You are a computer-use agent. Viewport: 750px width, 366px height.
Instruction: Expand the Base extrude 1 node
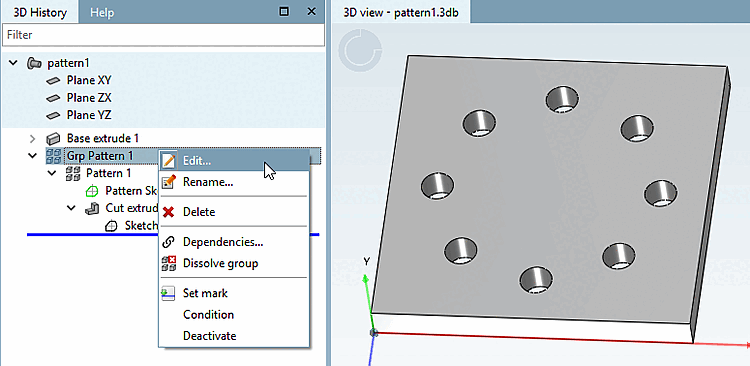(32, 139)
